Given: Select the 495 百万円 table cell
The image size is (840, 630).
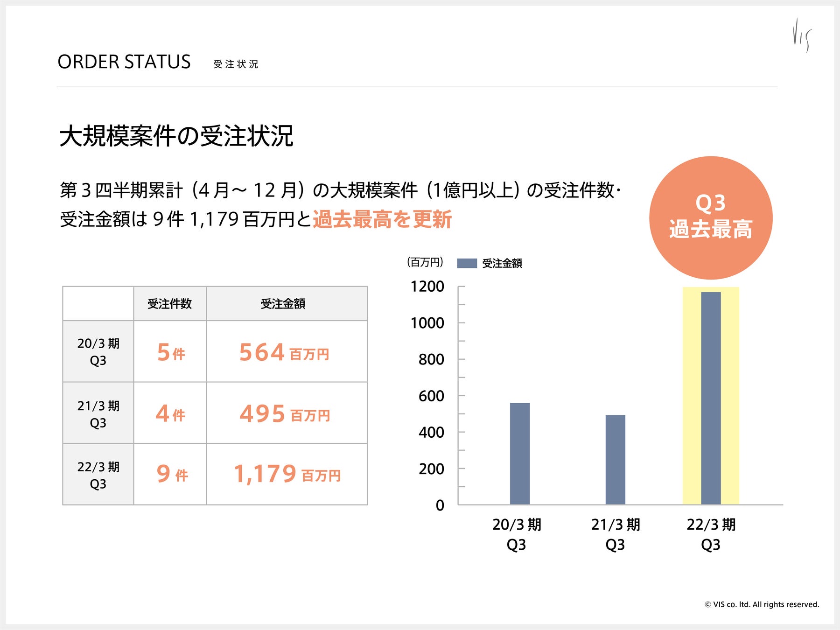Looking at the screenshot, I should (x=287, y=413).
